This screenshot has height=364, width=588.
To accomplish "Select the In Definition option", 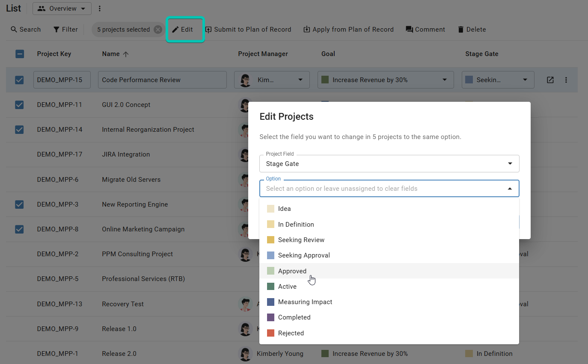I will pos(389,225).
